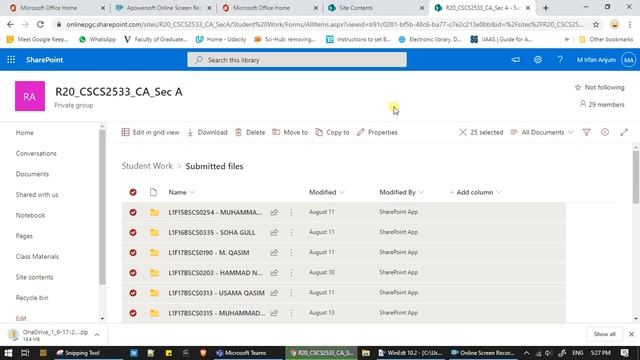Deselect the SOHA GULL row checkbox
This screenshot has width=640, height=360.
coord(133,232)
